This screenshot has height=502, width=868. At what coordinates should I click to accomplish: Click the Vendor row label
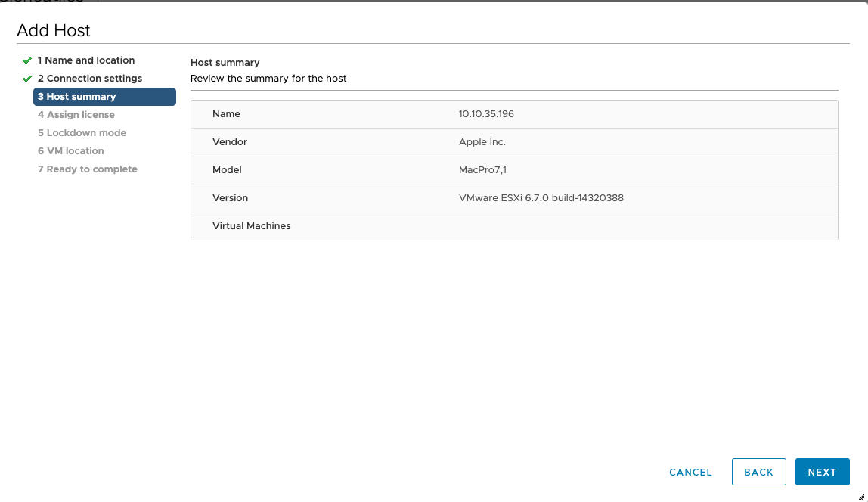pyautogui.click(x=230, y=142)
